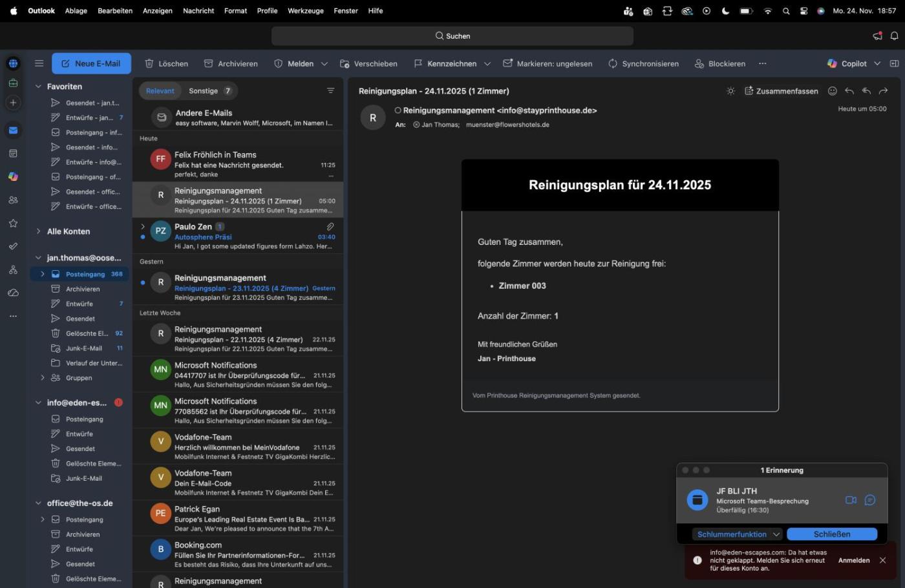Click the Synchronisieren toolbar icon
This screenshot has width=905, height=588.
point(613,63)
